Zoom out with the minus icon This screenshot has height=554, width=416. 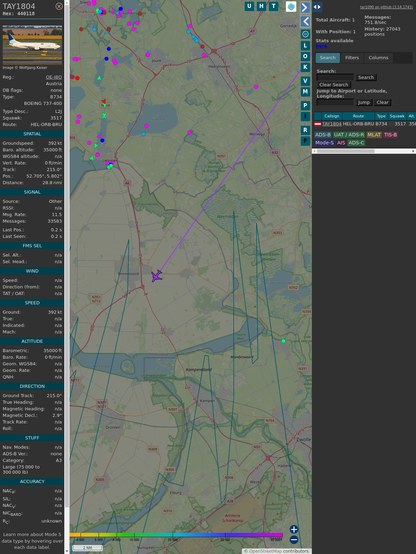tap(294, 540)
